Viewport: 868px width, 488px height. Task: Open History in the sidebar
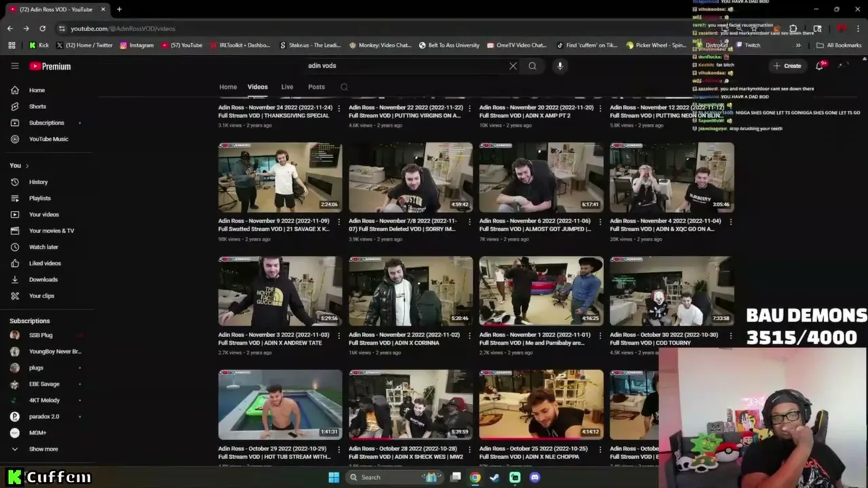point(38,182)
